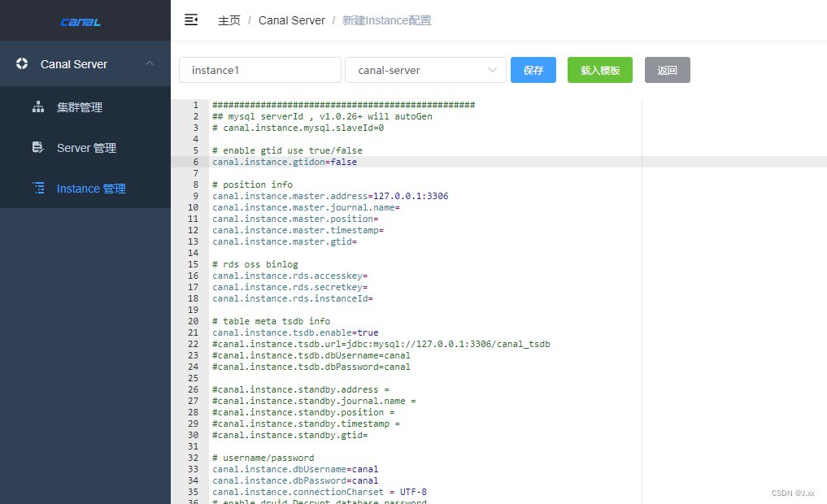Click line canal.instance.master.address=127.0.0.1:3306
This screenshot has height=504, width=827.
click(x=330, y=196)
